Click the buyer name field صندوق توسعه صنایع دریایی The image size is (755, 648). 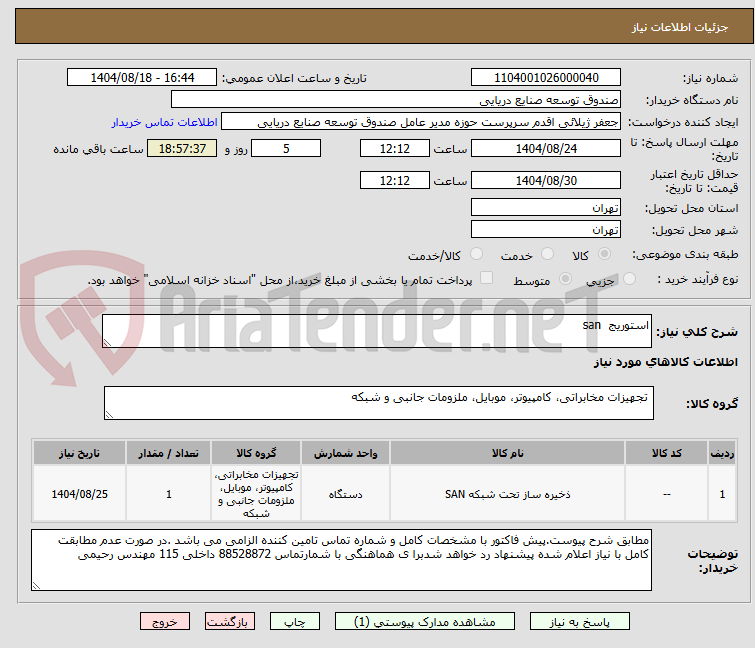point(396,100)
